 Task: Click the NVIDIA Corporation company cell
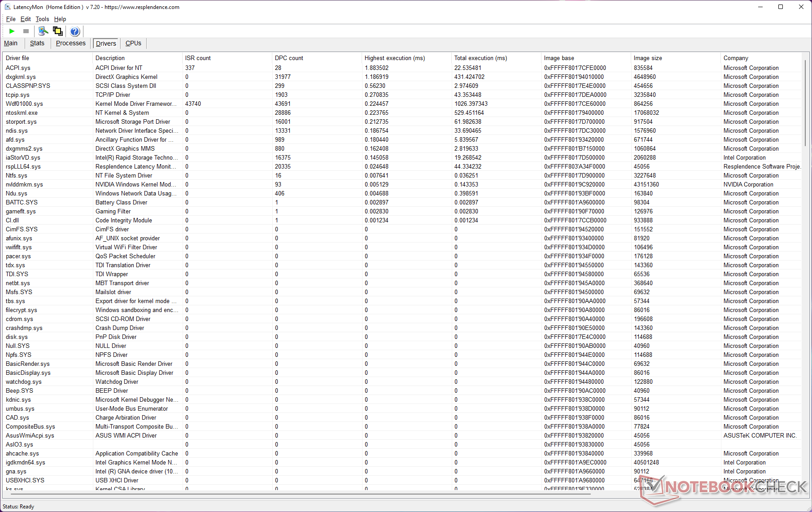(748, 184)
